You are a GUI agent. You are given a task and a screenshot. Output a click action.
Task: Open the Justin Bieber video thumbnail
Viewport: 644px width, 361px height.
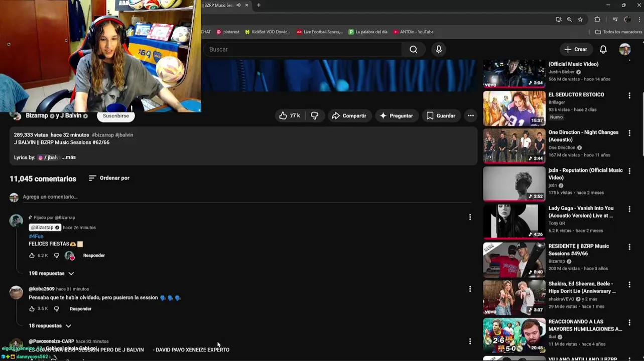point(514,74)
